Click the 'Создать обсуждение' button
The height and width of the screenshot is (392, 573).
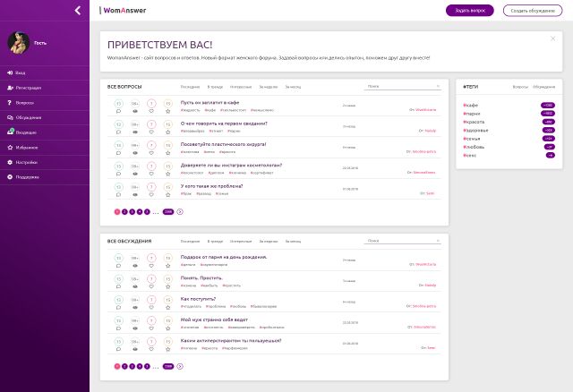[x=533, y=11]
